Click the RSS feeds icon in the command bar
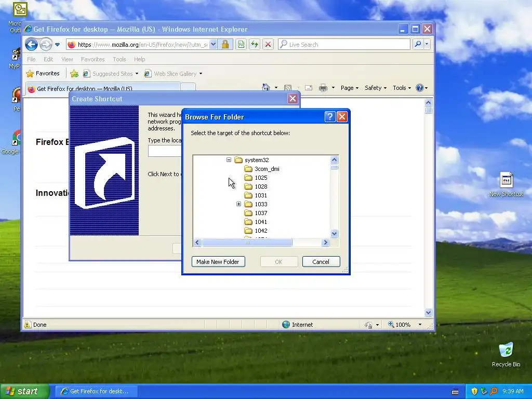 tap(288, 88)
